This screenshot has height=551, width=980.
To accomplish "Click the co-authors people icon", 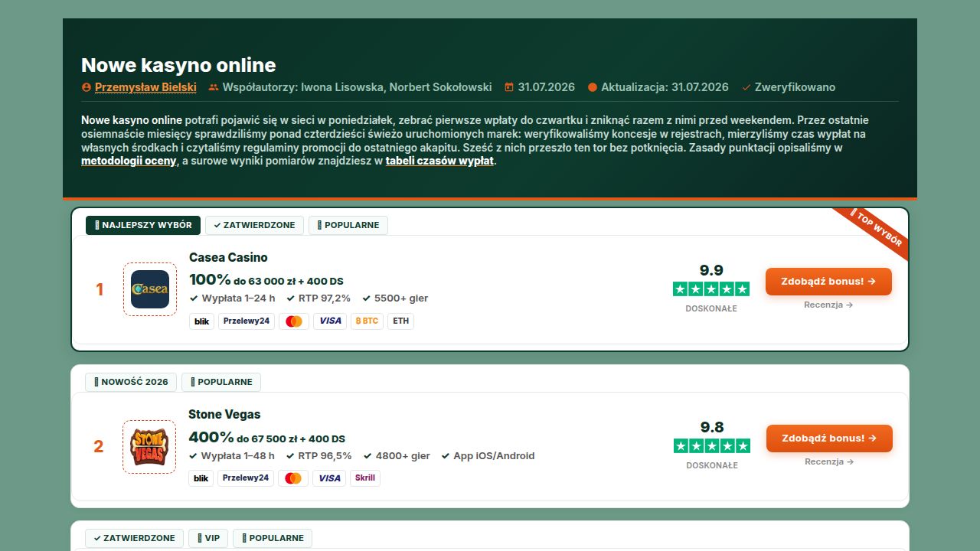I will pyautogui.click(x=214, y=87).
